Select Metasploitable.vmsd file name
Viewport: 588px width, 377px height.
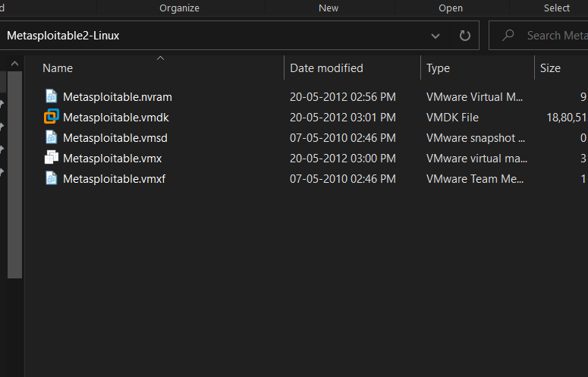(x=115, y=138)
